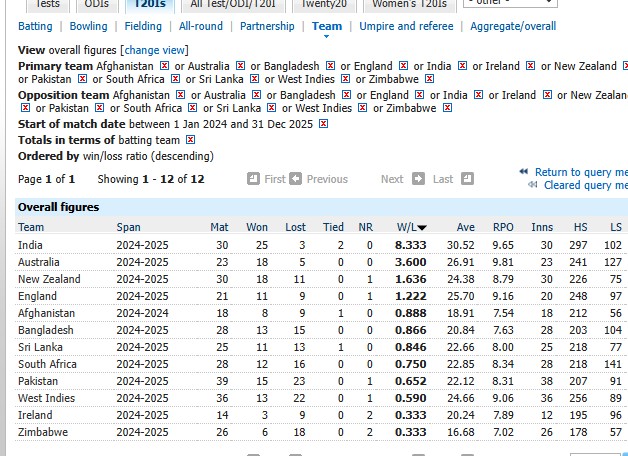Click the New Zealand team row name
This screenshot has width=628, height=456.
pos(49,279)
